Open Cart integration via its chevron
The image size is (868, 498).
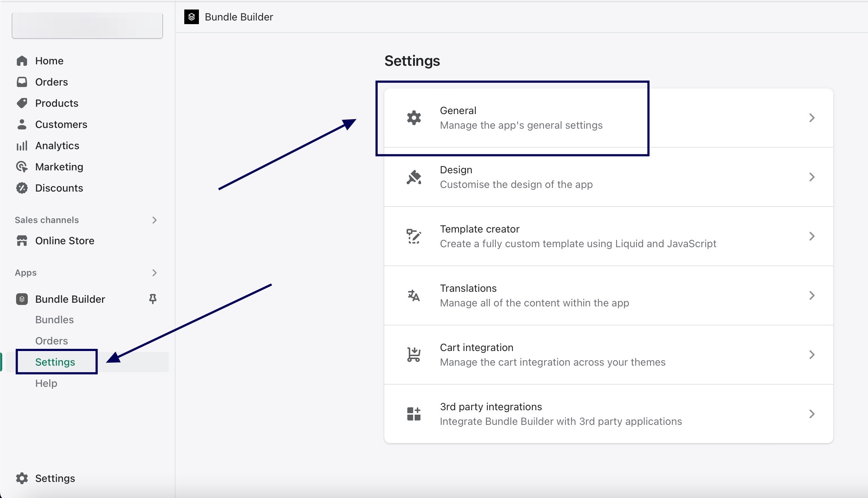point(812,355)
